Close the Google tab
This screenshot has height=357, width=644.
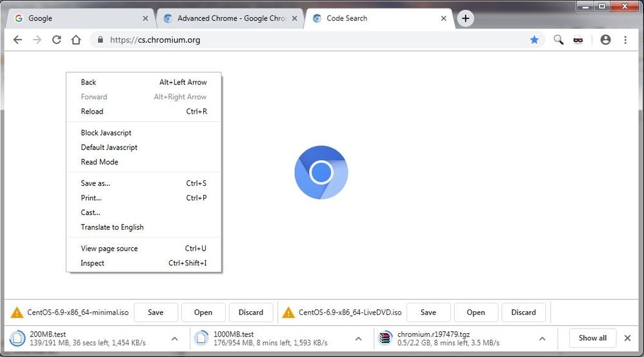tap(145, 19)
